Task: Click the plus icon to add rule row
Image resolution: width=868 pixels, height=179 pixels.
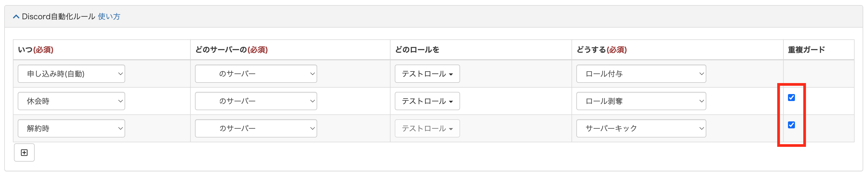Action: 24,153
